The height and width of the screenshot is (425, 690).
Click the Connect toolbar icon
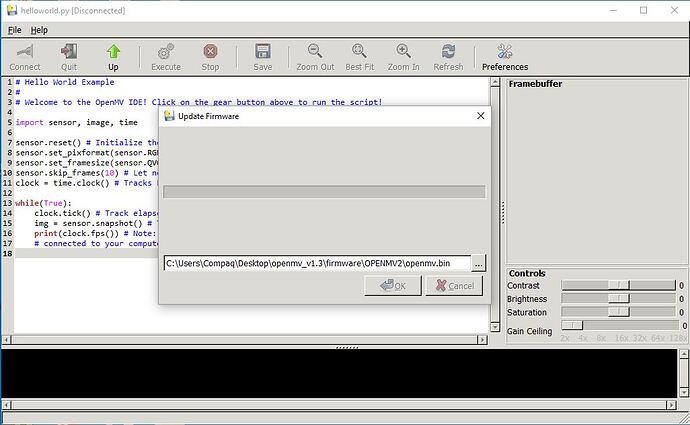point(25,52)
